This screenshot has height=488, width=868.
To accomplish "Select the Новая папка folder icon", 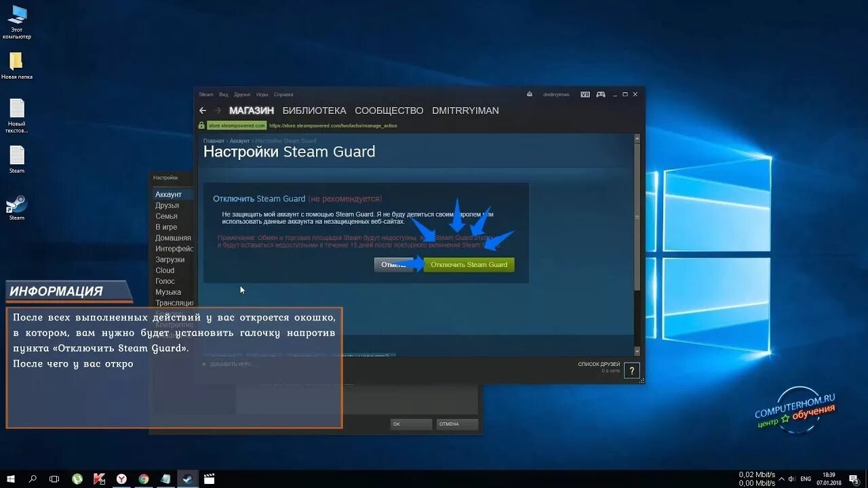I will [16, 65].
